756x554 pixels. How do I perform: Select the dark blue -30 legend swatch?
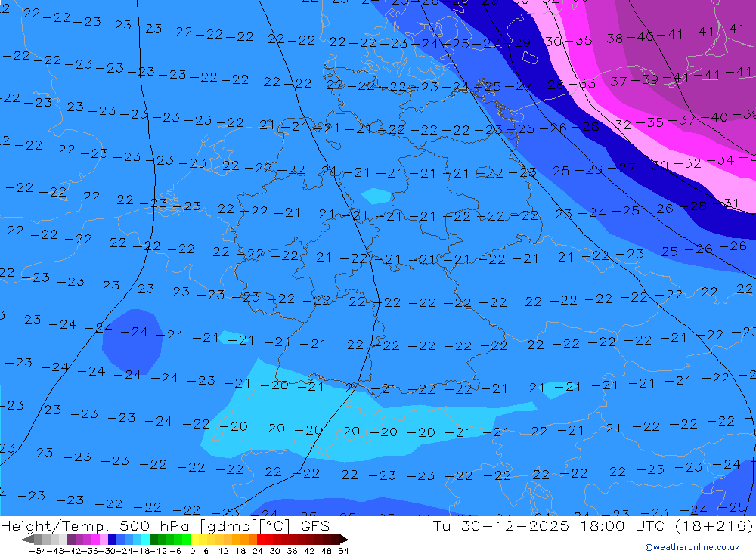coord(112,539)
